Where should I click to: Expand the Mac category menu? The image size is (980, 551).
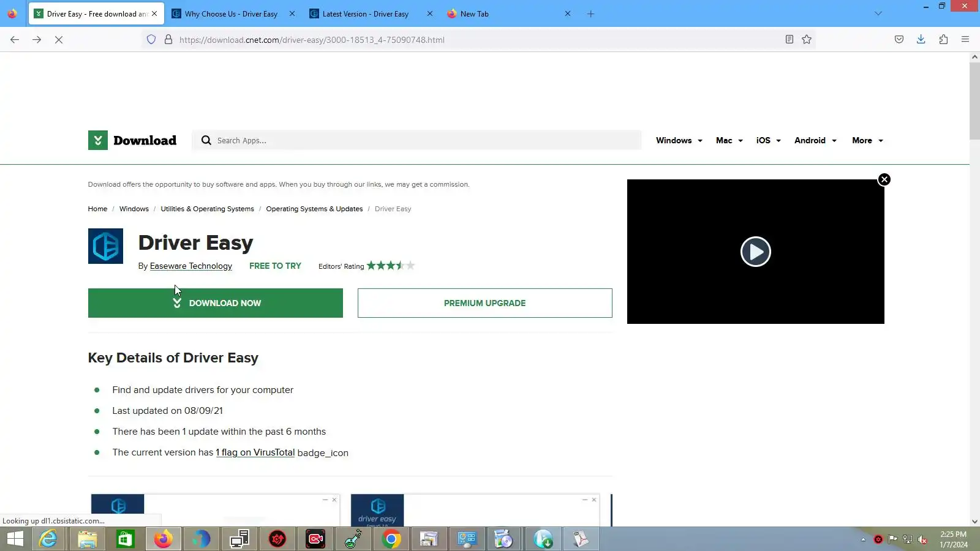pos(729,141)
